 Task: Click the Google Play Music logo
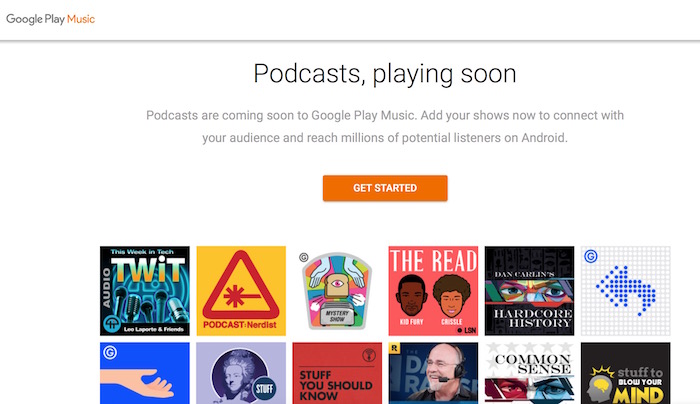tap(53, 18)
